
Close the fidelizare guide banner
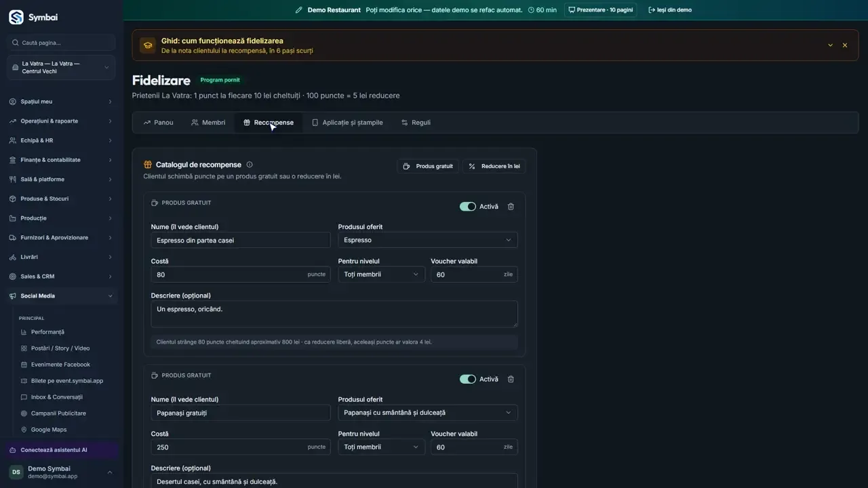tap(845, 45)
